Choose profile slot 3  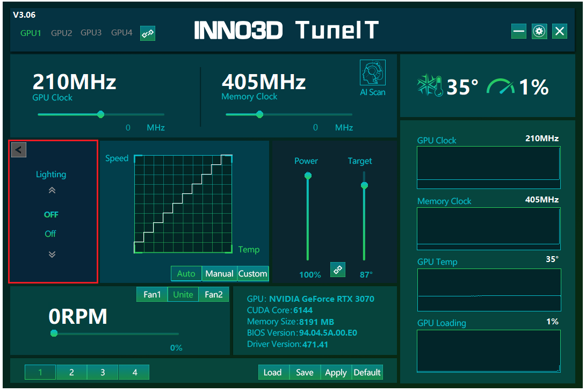(103, 372)
